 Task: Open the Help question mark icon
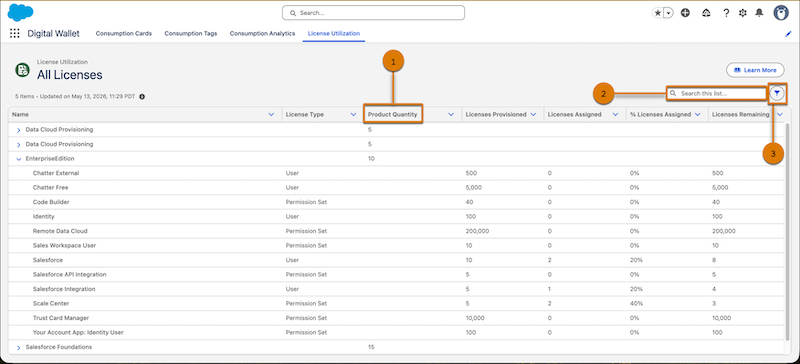pyautogui.click(x=727, y=13)
